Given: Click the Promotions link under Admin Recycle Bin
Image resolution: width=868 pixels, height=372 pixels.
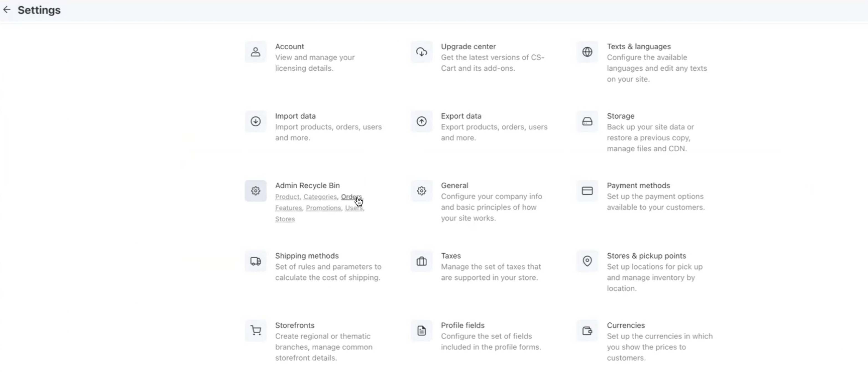Looking at the screenshot, I should click(323, 208).
